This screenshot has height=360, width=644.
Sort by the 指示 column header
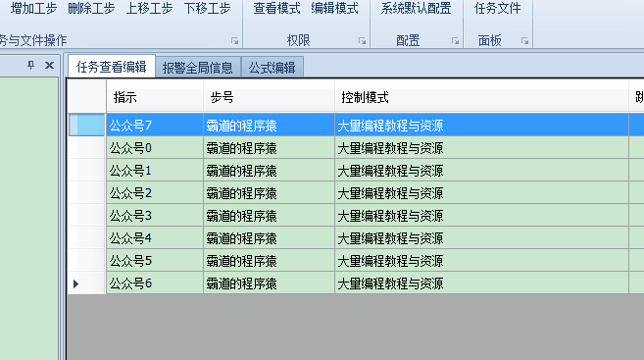[x=155, y=97]
